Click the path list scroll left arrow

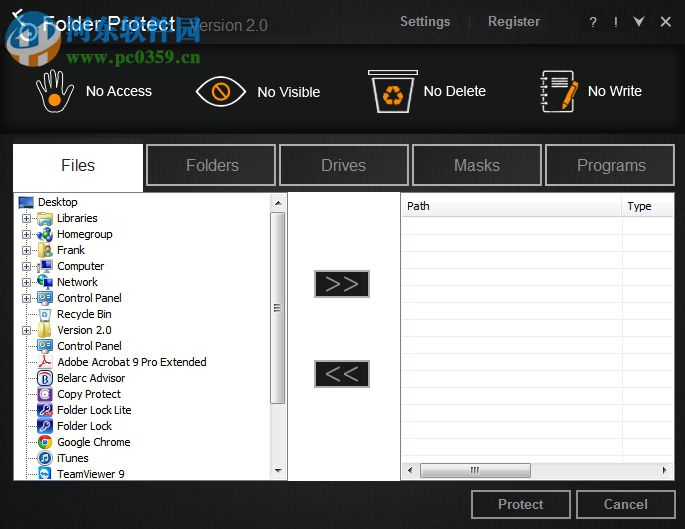coord(410,470)
